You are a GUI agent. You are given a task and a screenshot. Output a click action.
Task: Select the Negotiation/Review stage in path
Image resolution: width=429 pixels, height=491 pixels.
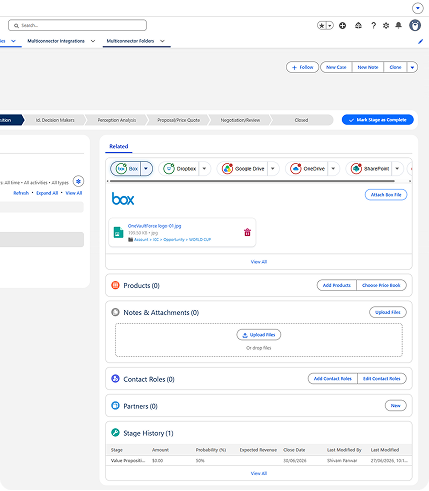240,120
